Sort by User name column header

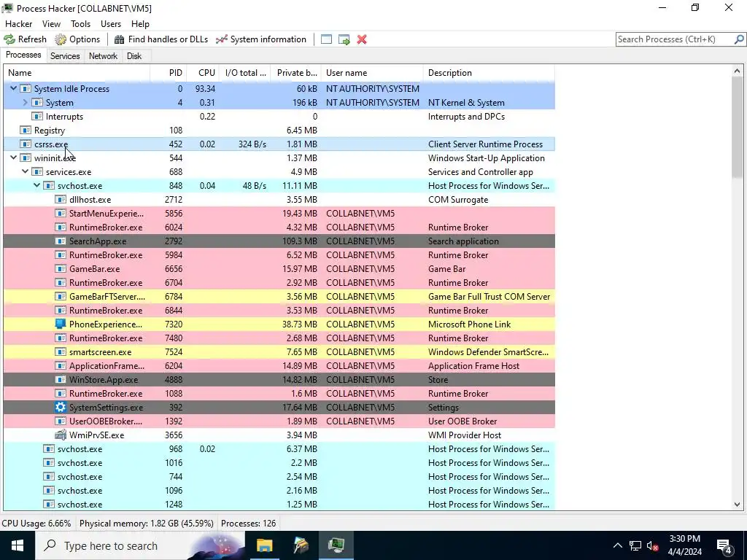tap(372, 73)
